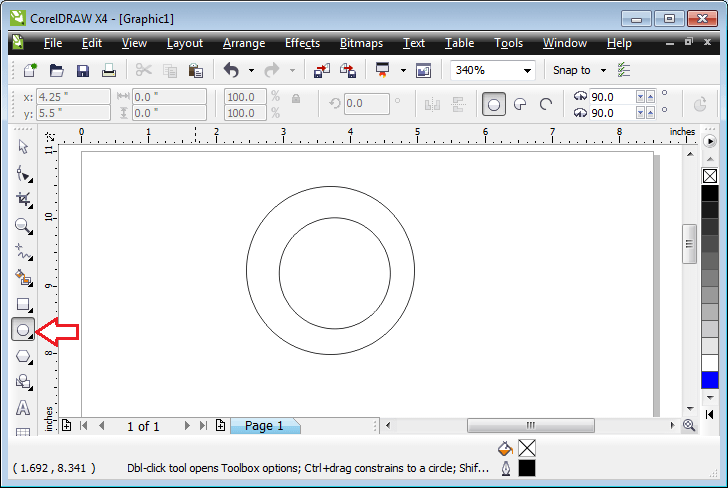
Task: Click the Save icon in toolbar
Action: 83,71
